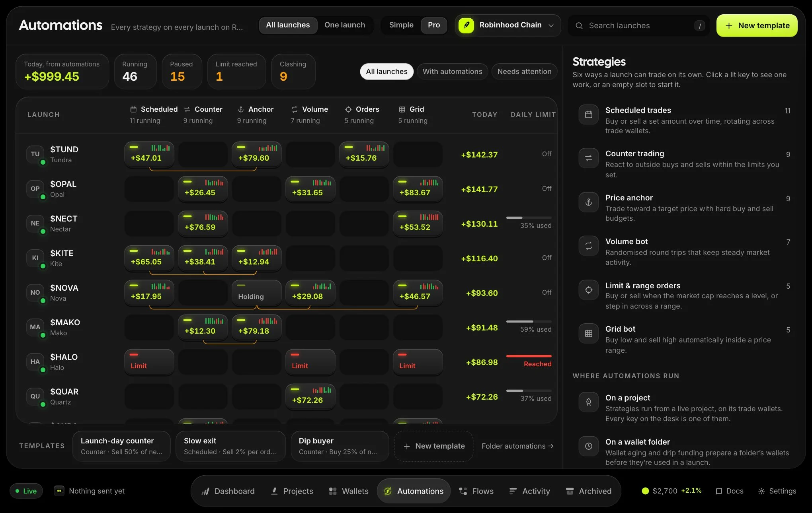Select the All launches segment in header
This screenshot has width=812, height=513.
pyautogui.click(x=288, y=25)
